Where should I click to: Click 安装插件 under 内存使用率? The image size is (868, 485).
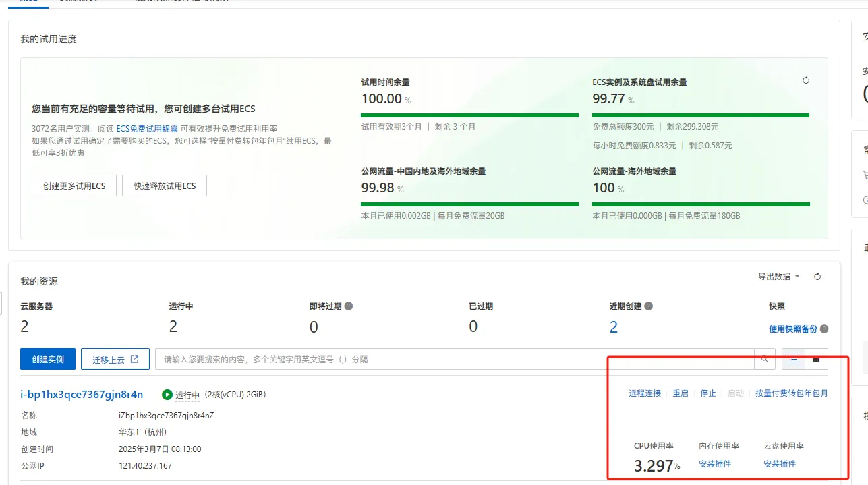715,464
